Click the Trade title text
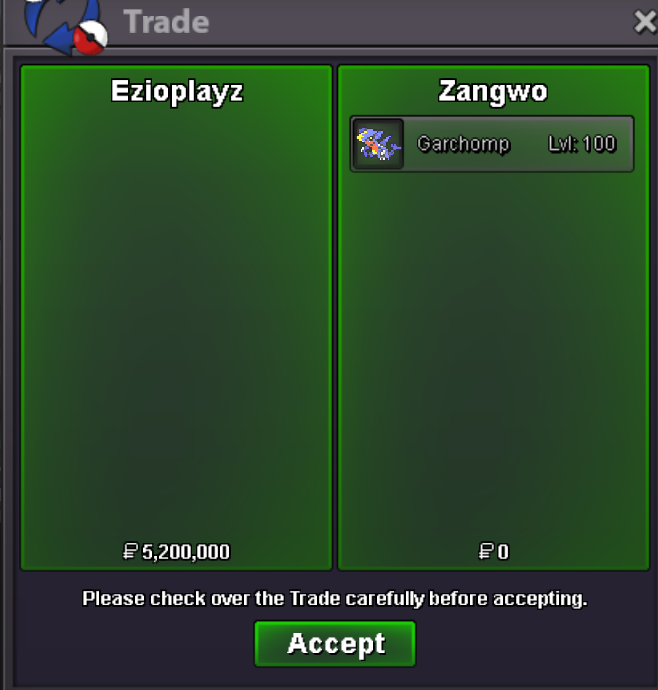The width and height of the screenshot is (658, 690). [x=166, y=22]
